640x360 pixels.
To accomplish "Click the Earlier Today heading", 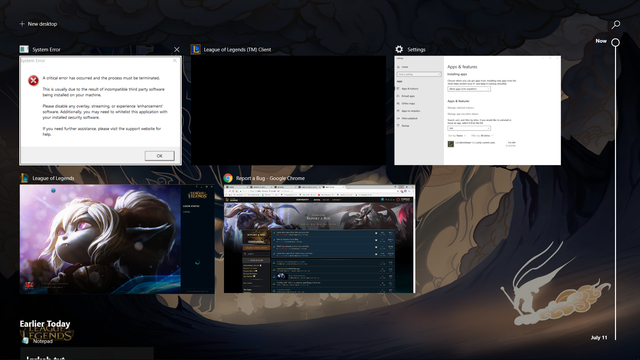I will pos(45,324).
